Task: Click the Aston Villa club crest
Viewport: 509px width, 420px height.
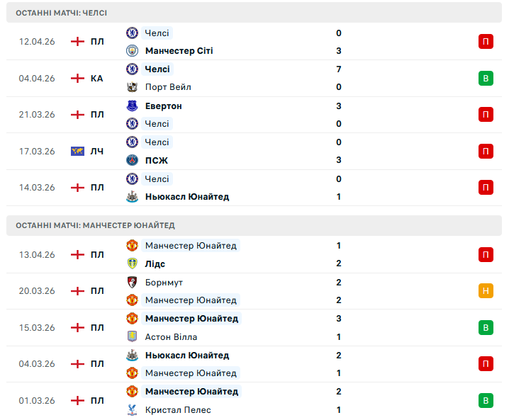Action: pos(132,337)
